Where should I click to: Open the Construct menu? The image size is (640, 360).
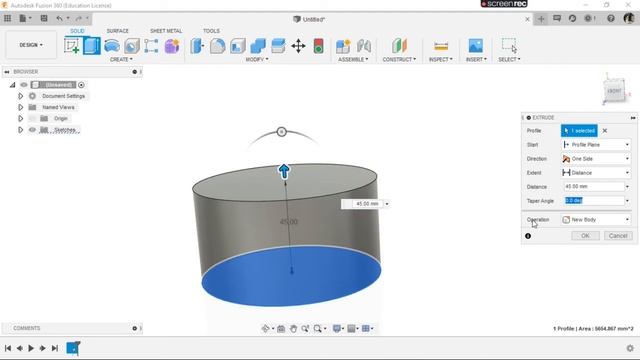click(x=399, y=60)
